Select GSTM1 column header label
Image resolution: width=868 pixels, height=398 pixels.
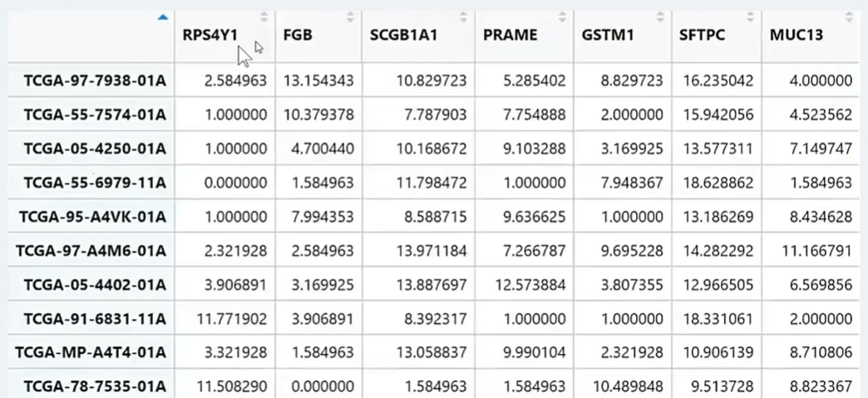tap(607, 35)
